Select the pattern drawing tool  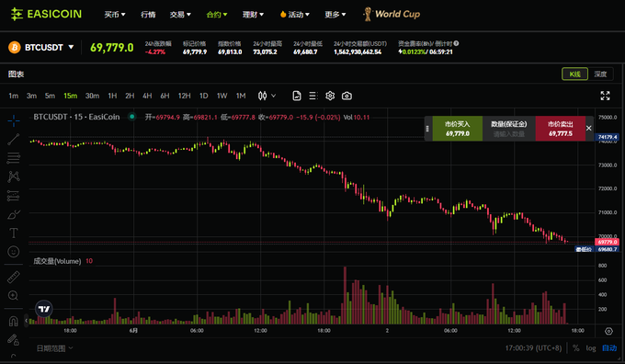14,176
